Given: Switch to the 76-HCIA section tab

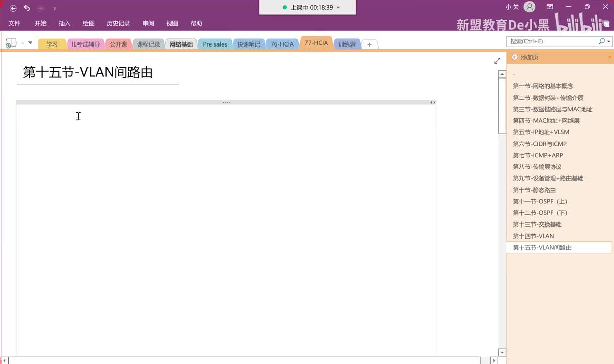Looking at the screenshot, I should pos(282,44).
